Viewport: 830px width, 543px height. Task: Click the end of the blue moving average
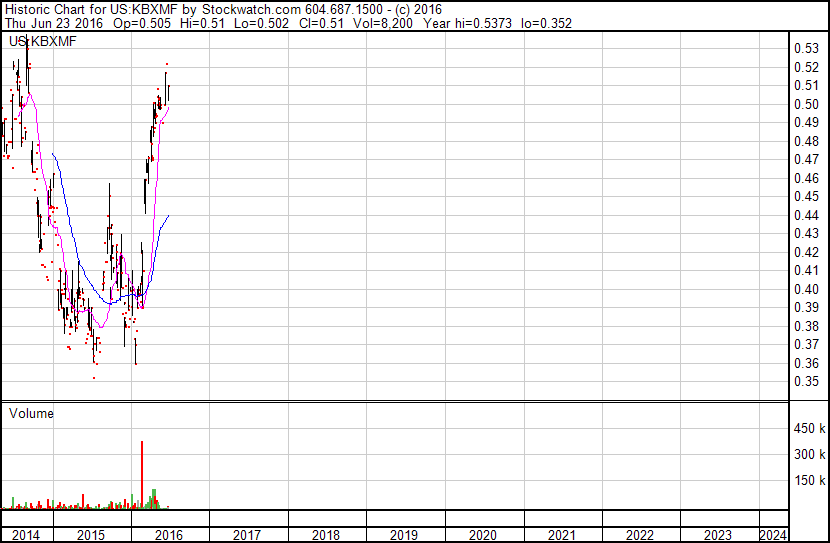[168, 215]
